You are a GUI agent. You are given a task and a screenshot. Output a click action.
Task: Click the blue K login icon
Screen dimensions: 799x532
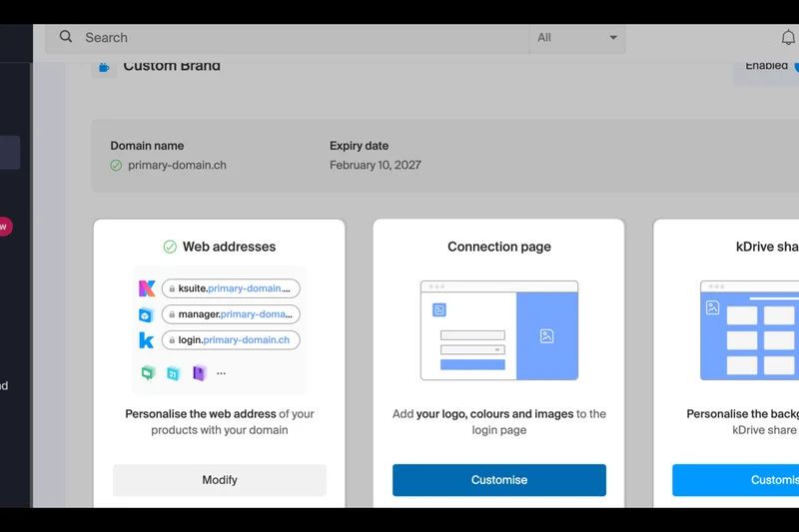147,340
